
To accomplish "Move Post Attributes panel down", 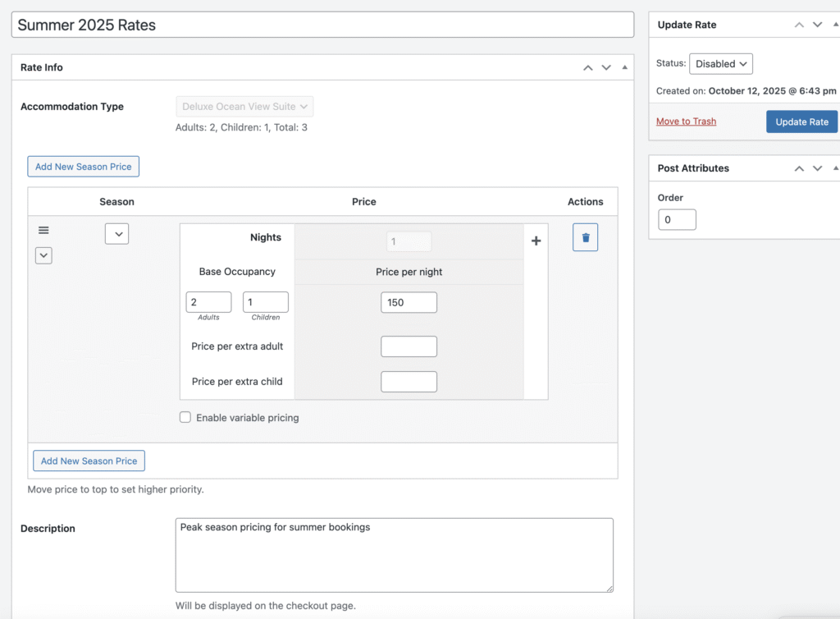I will point(817,168).
